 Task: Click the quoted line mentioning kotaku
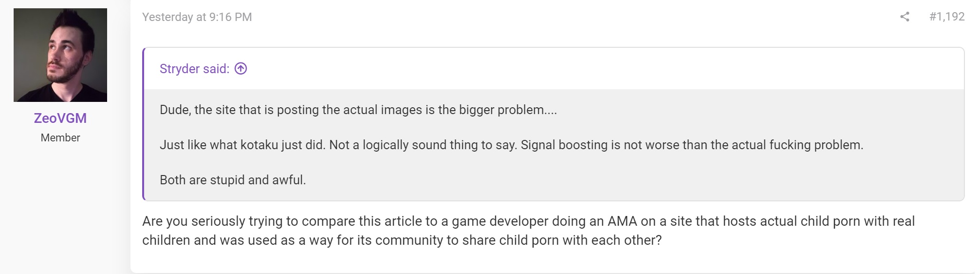(x=511, y=145)
